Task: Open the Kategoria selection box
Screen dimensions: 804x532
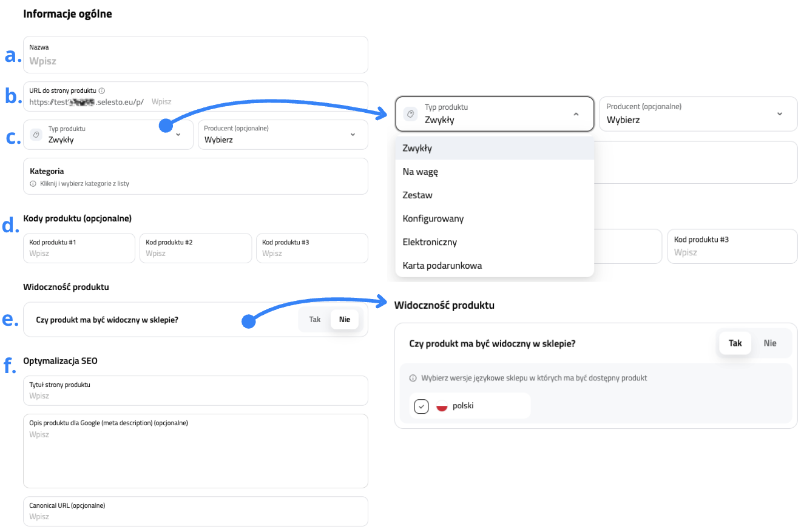Action: 195,176
